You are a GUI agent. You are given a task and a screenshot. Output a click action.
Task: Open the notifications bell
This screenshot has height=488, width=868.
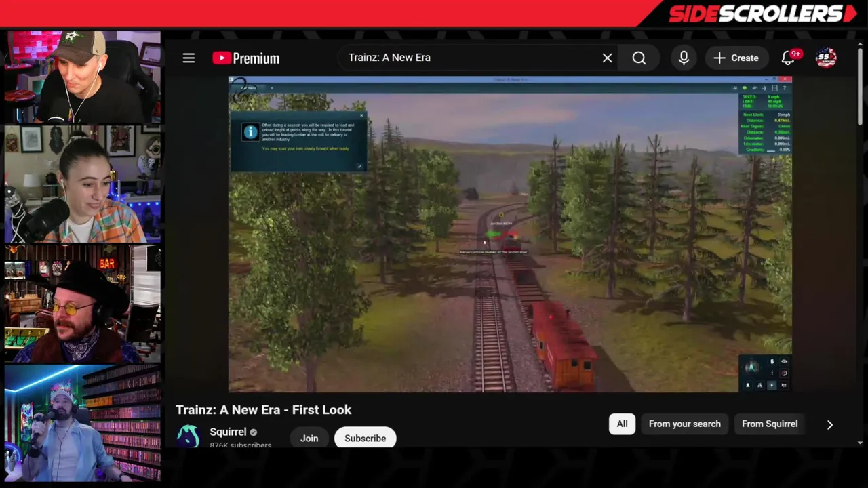pos(789,58)
